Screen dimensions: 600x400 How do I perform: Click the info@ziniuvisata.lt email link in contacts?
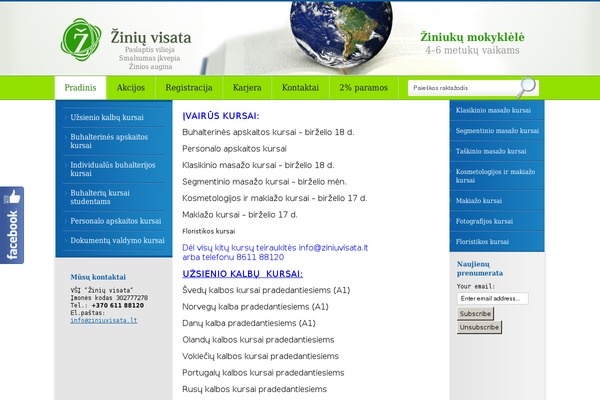104,320
